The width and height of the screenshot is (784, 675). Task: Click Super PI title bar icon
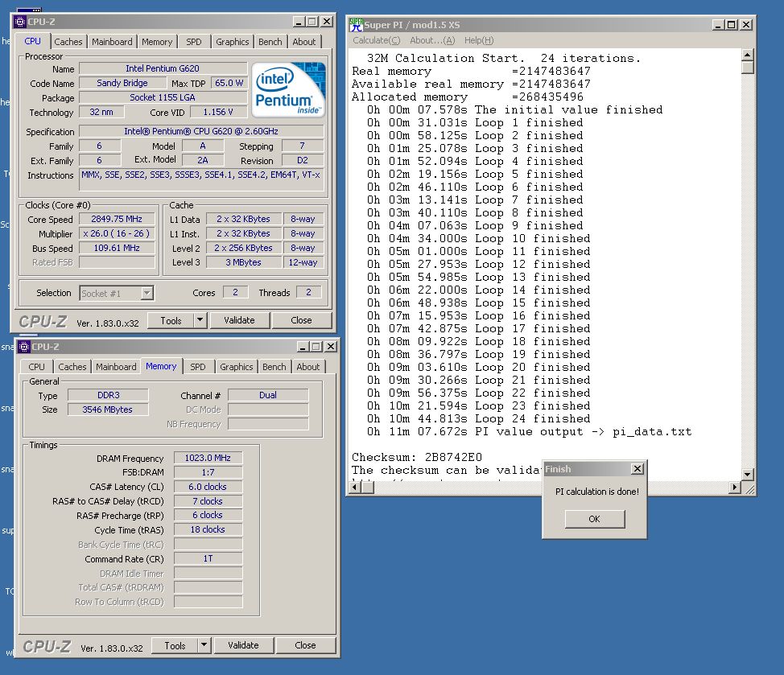356,24
